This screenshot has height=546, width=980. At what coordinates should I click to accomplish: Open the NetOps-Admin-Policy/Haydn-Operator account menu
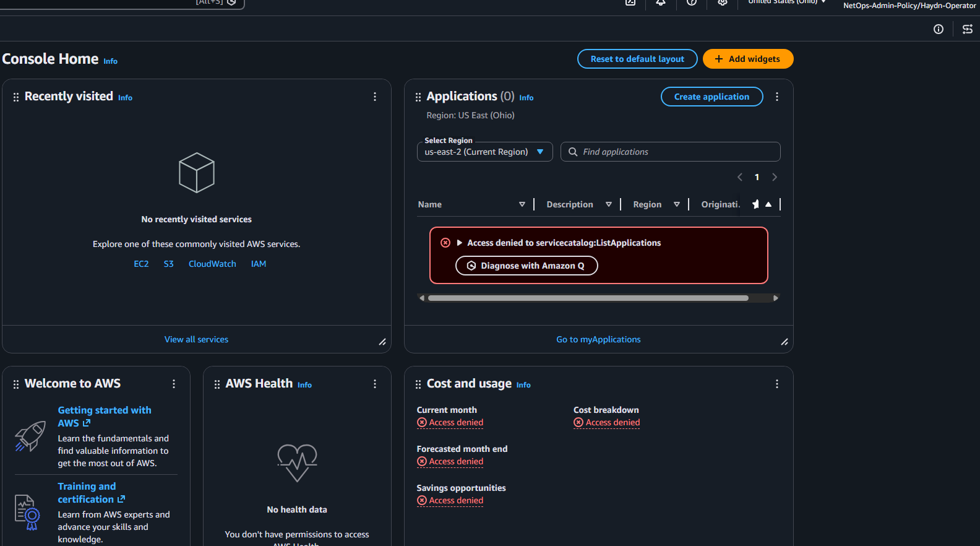click(909, 5)
